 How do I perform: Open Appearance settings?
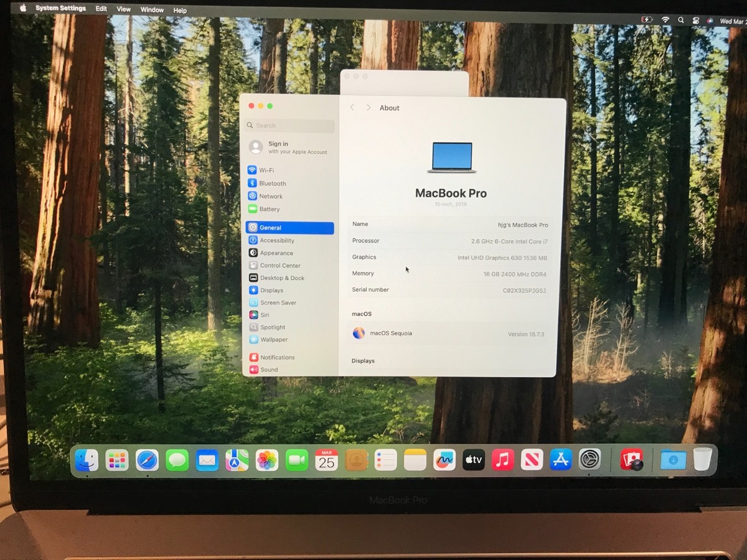[271, 253]
